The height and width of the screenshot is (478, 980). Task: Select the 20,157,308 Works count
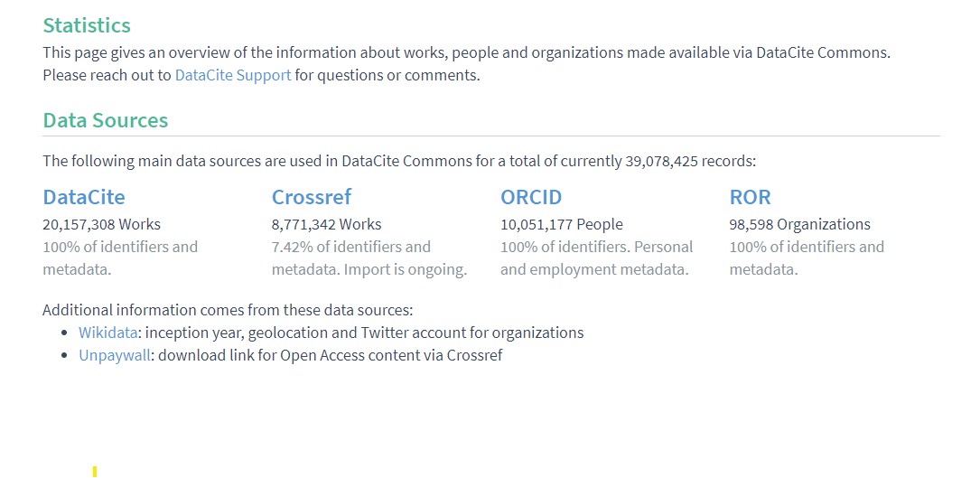pos(101,224)
